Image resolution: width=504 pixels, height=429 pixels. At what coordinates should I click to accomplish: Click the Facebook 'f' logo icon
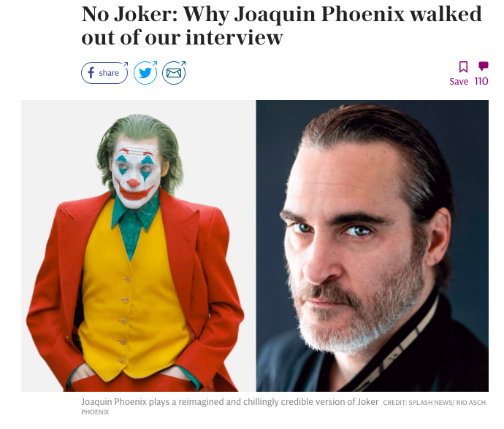tap(91, 73)
